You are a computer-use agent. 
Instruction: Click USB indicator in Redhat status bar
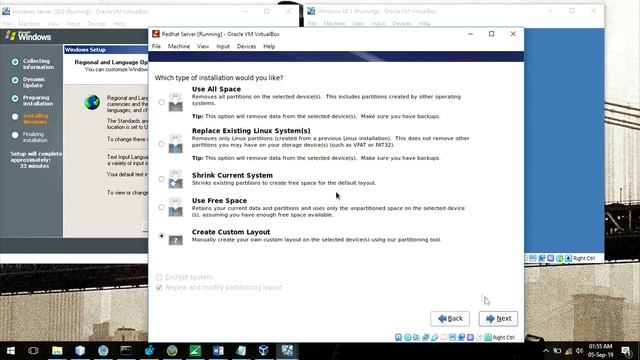(x=435, y=337)
